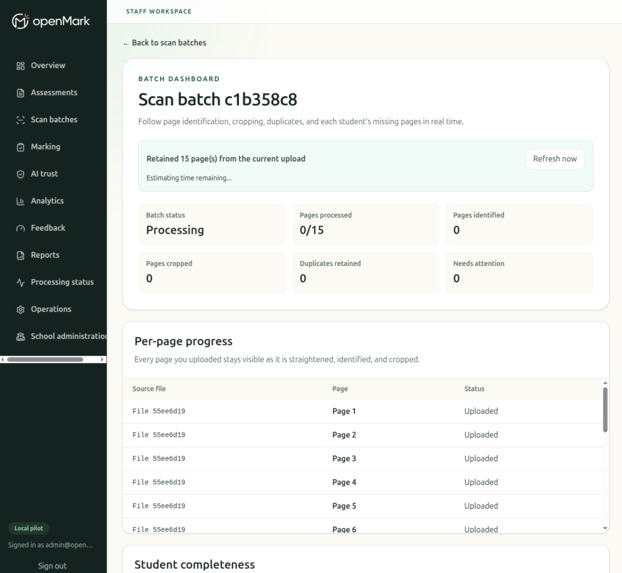Select the Page 1 row label
Viewport: 622px width, 573px height.
[x=344, y=411]
